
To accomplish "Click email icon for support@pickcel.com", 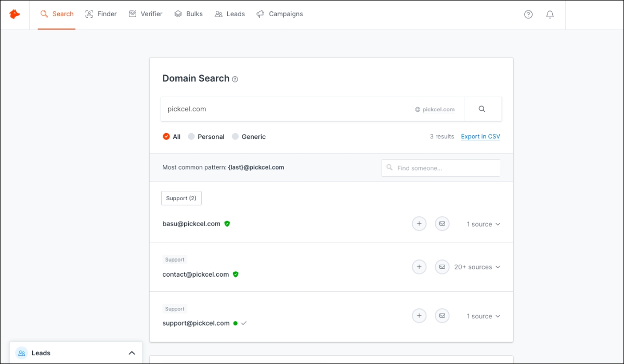I will [x=442, y=316].
